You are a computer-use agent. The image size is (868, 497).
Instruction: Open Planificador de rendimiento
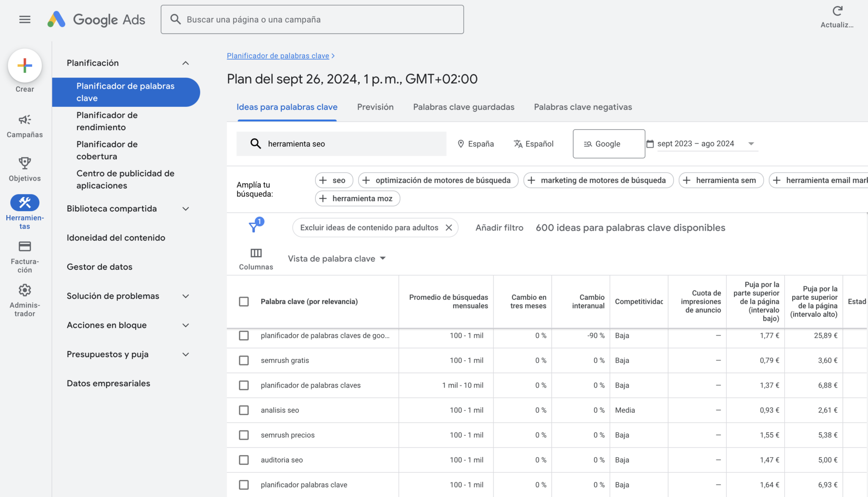107,121
